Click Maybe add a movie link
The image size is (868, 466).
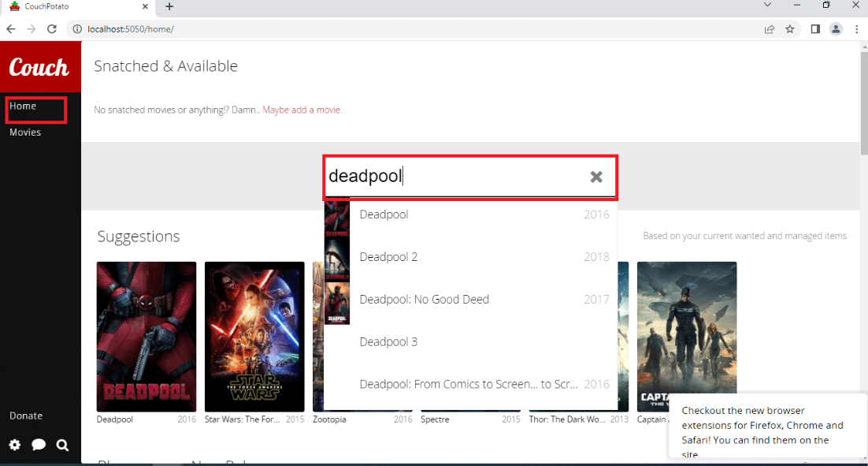(302, 110)
